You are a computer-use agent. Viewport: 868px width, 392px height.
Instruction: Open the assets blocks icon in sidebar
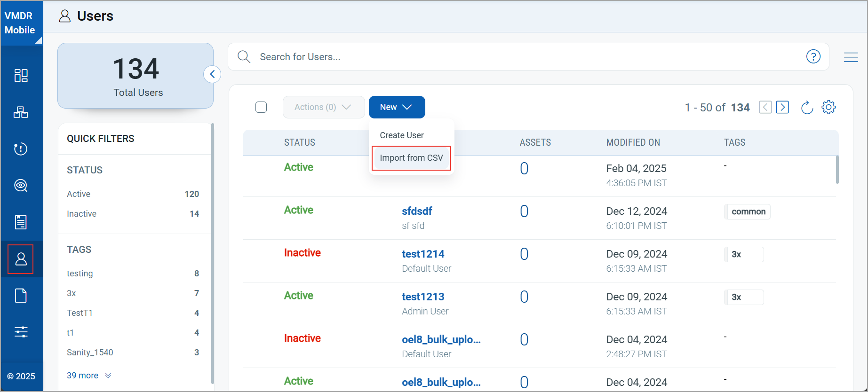21,112
